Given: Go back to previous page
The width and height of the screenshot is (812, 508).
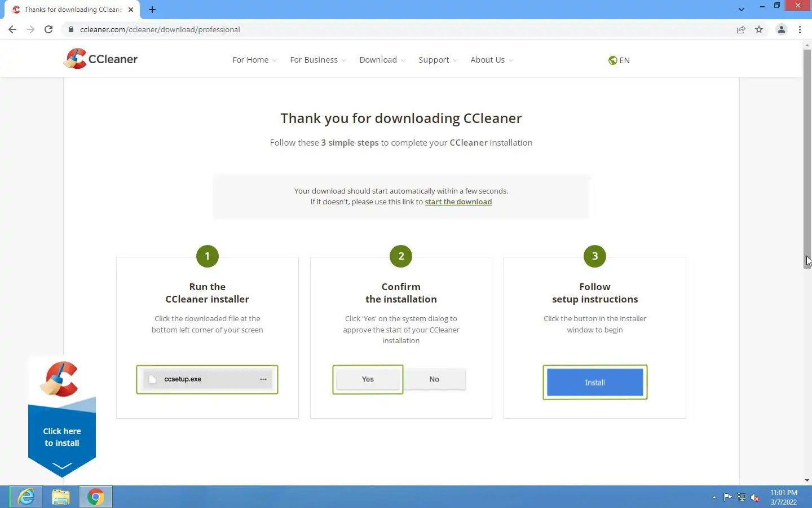Looking at the screenshot, I should (x=12, y=29).
